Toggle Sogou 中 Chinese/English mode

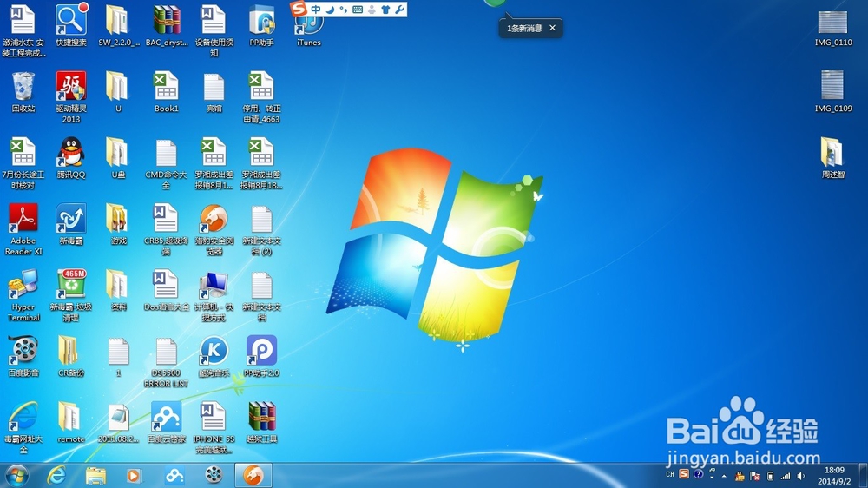click(316, 10)
